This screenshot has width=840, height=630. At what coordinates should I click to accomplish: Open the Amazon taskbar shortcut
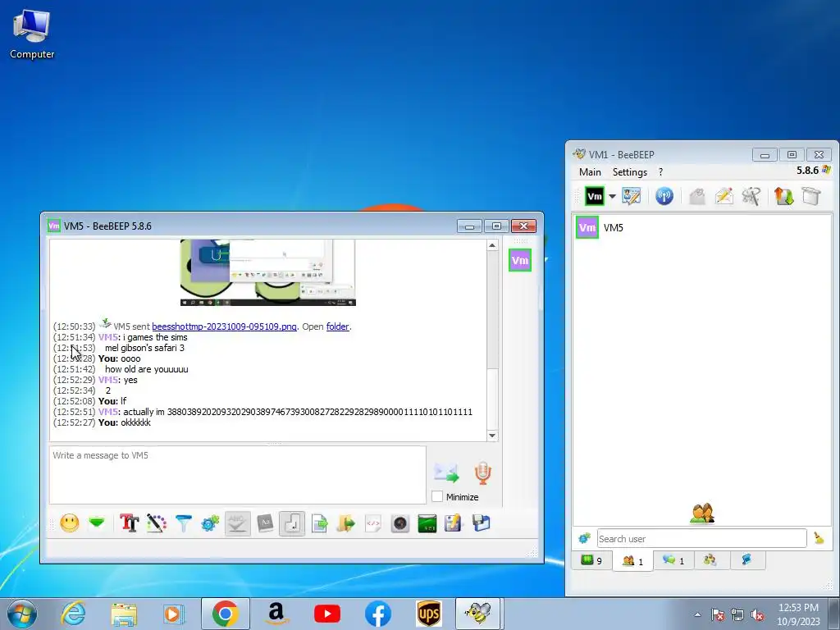pos(276,614)
